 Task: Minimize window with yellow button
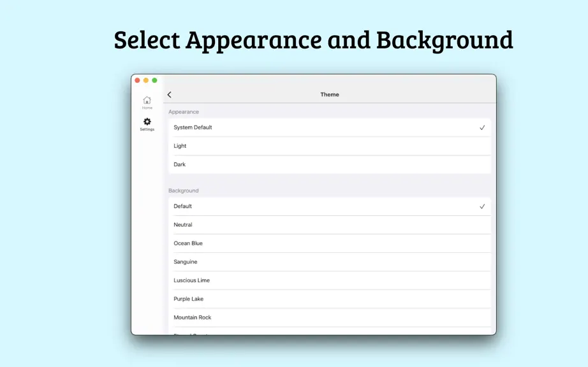(x=146, y=80)
